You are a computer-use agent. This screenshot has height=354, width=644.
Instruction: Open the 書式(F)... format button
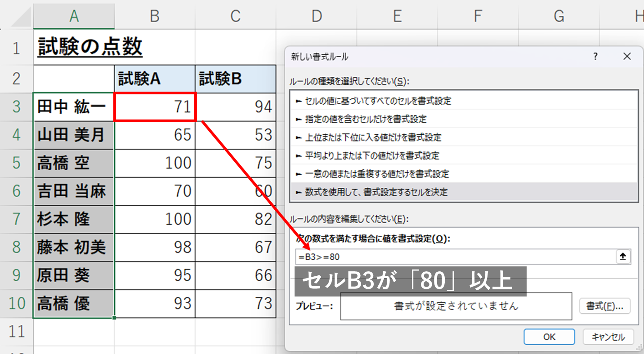click(x=605, y=306)
